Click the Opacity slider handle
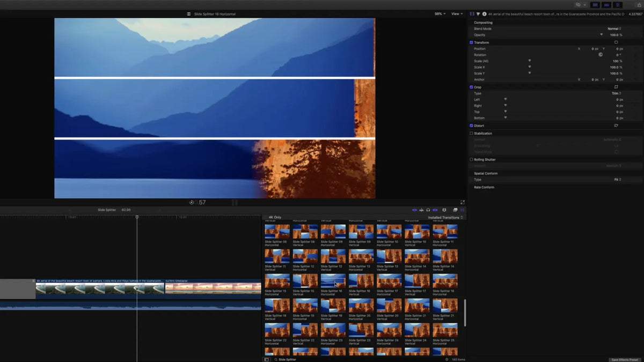This screenshot has height=362, width=644. tap(601, 35)
